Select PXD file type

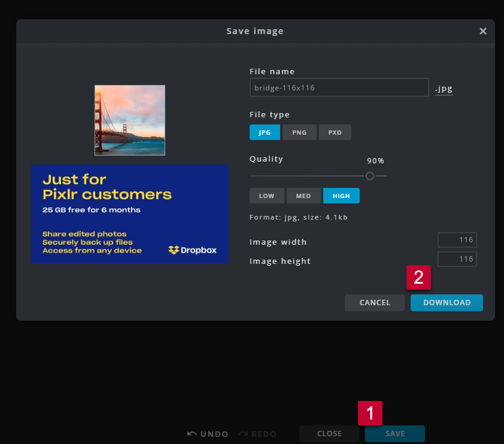(x=335, y=132)
